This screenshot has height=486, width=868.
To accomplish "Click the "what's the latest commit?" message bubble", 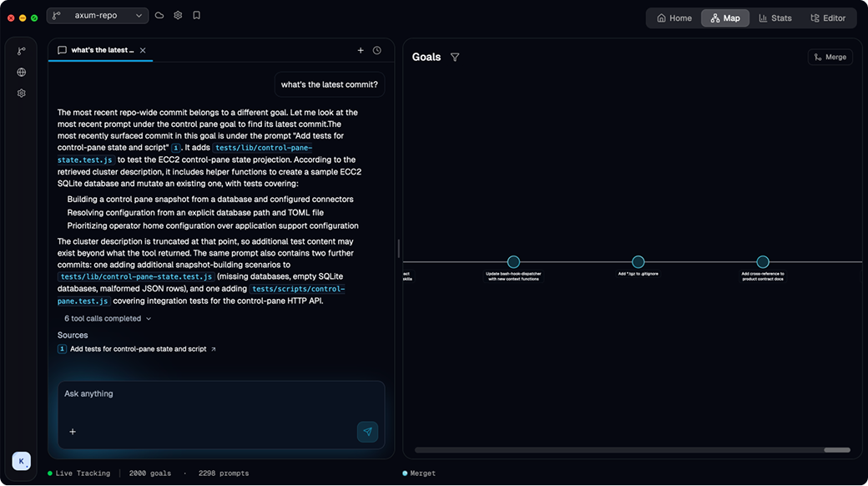I will [x=330, y=85].
